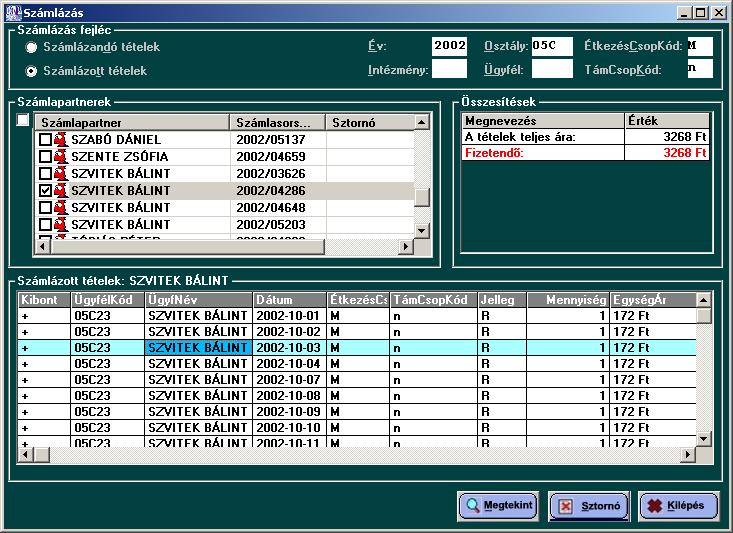Click partner icon for invoice 2002/03626
This screenshot has width=733, height=533.
point(61,174)
